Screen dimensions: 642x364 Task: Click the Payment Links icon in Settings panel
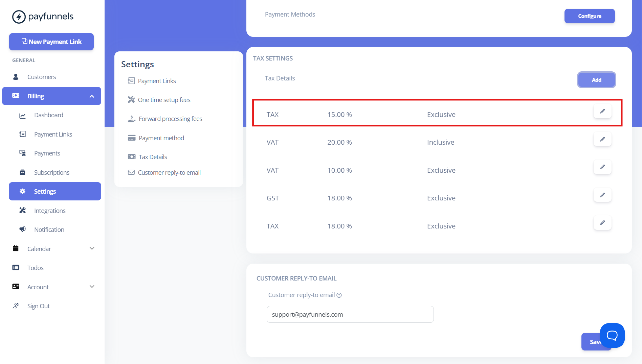[x=131, y=81]
